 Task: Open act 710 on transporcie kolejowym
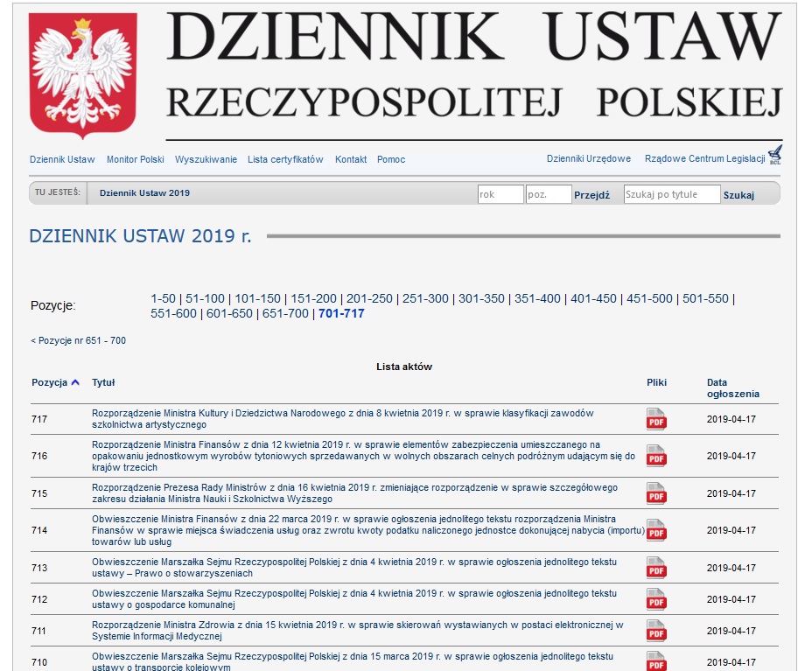[x=352, y=661]
